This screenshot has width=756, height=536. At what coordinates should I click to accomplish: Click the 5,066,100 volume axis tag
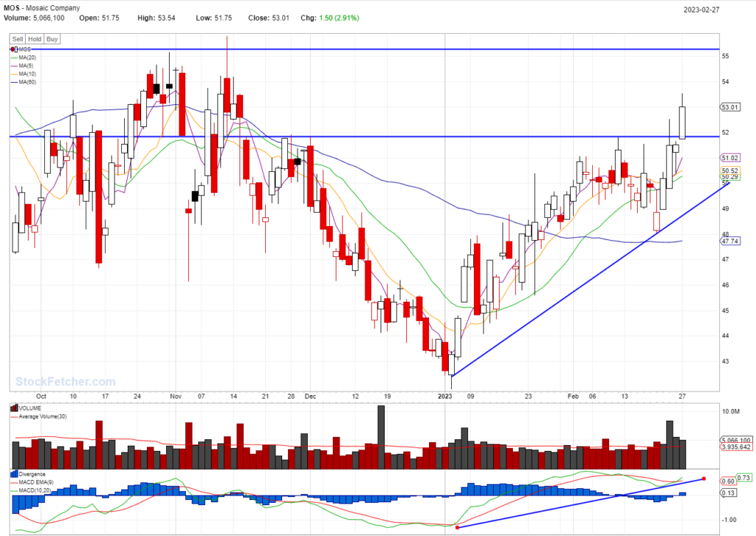[x=736, y=440]
